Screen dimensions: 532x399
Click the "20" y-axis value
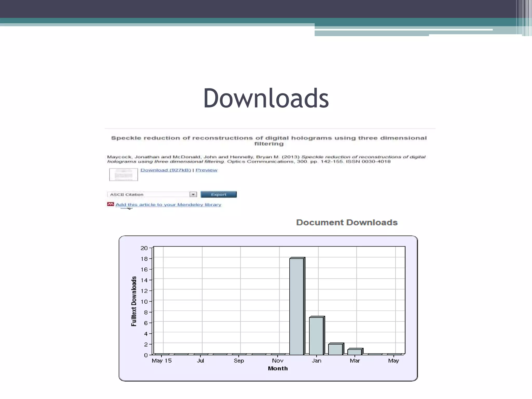[144, 248]
